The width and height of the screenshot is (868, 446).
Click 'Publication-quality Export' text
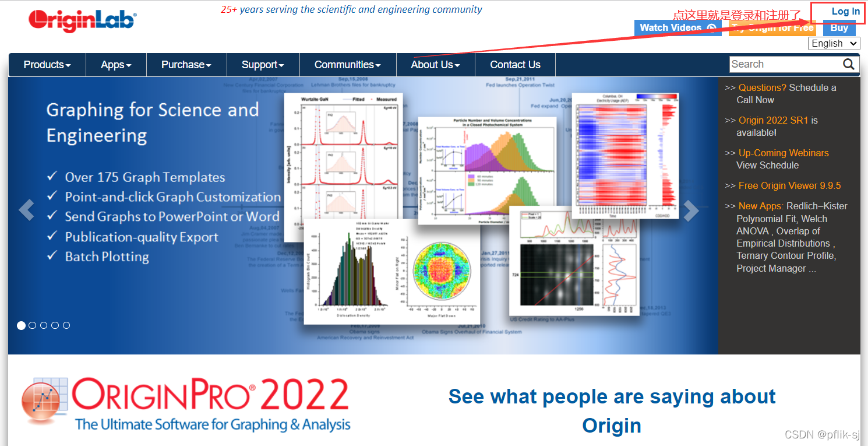tap(142, 237)
